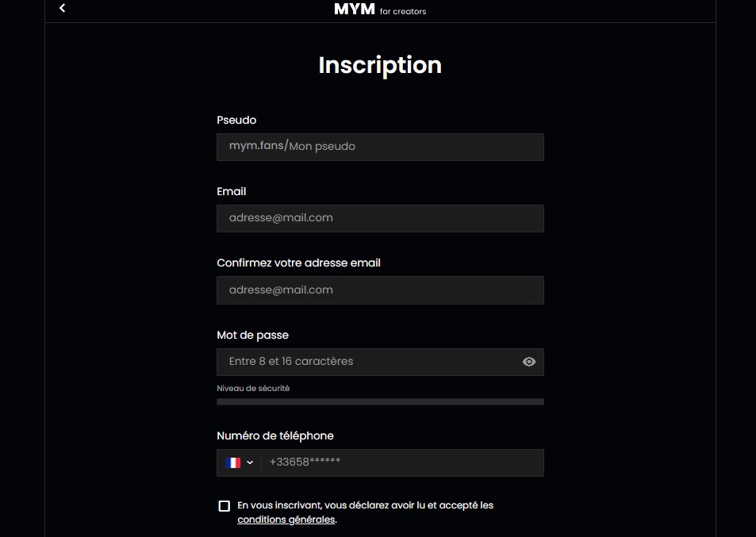The height and width of the screenshot is (537, 756).
Task: Focus the phone number input +33658
Action: pos(401,462)
